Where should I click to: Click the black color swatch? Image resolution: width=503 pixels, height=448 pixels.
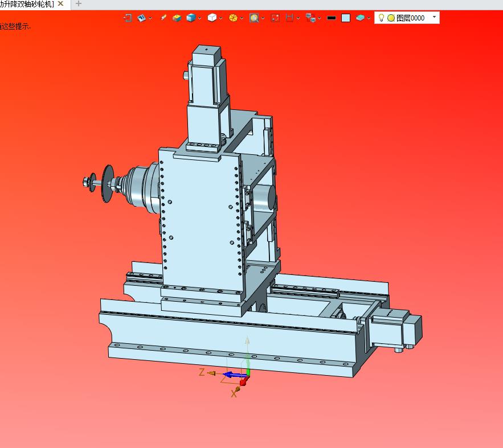coord(332,18)
